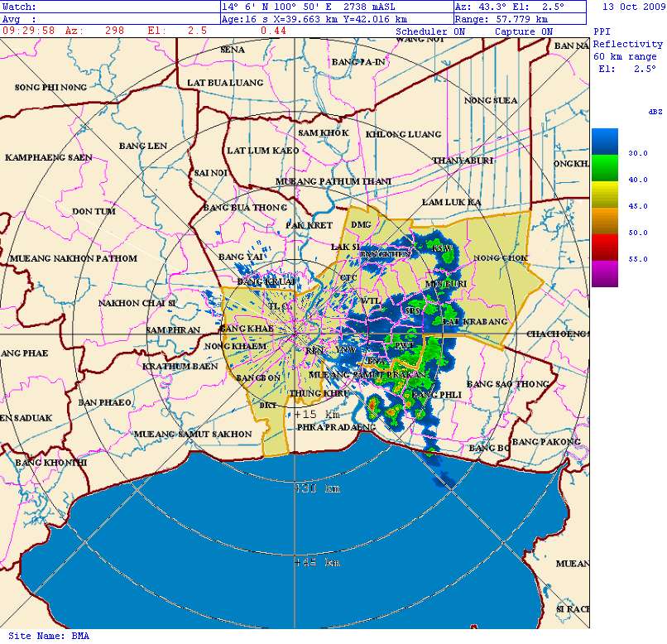Select the NONG CHOK district on map

501,257
